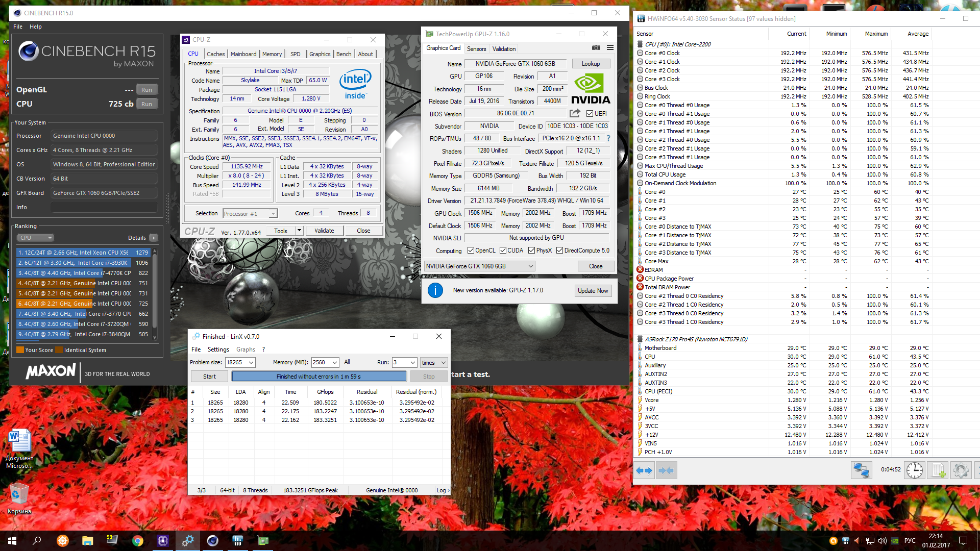Open GPU-Z hamburger menu icon
This screenshot has width=980, height=551.
click(x=610, y=48)
